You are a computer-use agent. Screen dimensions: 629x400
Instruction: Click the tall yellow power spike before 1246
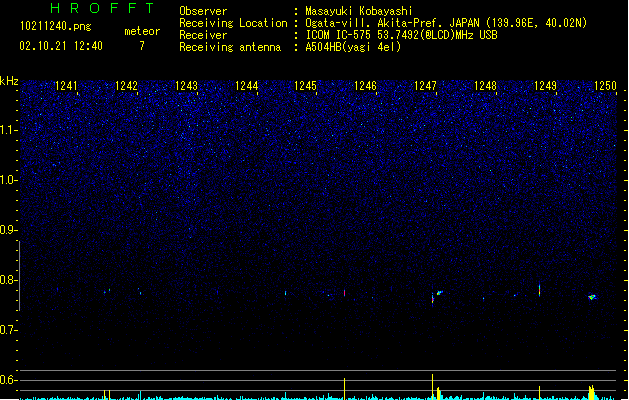[344, 389]
